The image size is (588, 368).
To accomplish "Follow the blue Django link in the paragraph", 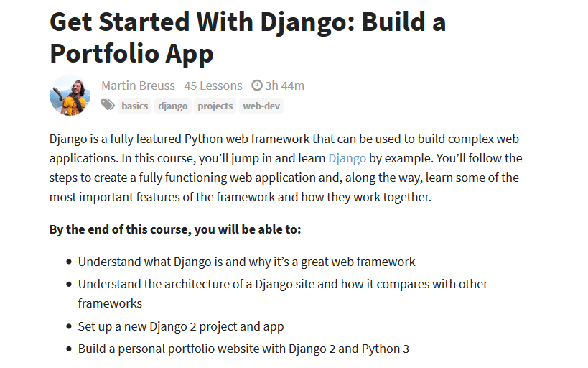I will 347,158.
